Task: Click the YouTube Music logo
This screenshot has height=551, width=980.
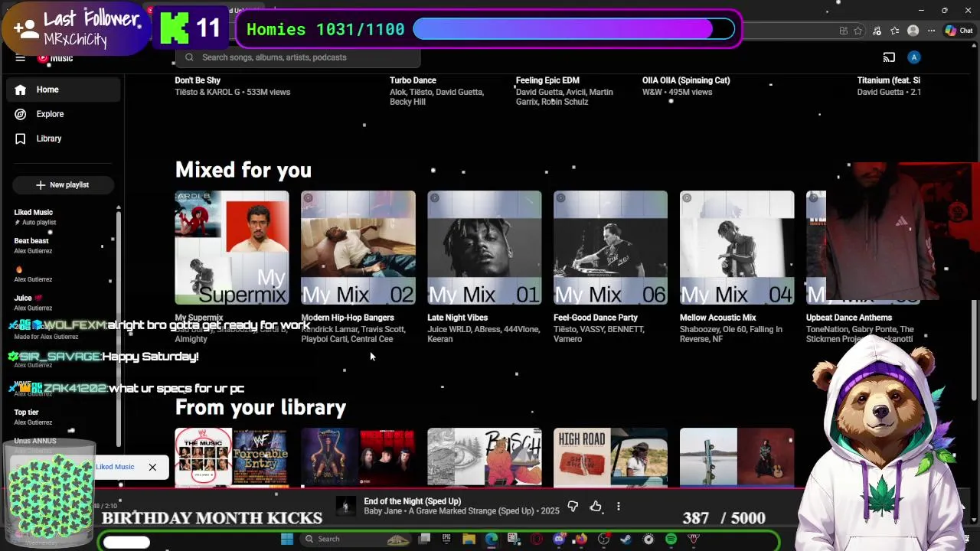Action: pos(55,58)
